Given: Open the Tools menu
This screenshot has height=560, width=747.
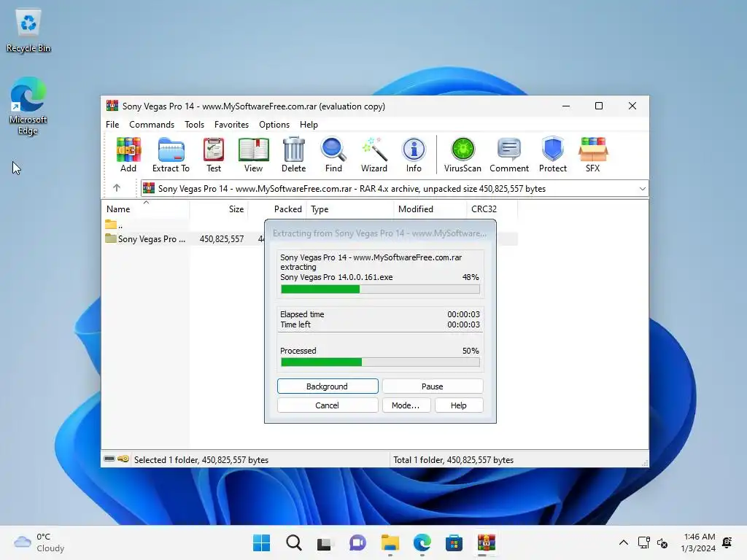Looking at the screenshot, I should coord(194,124).
